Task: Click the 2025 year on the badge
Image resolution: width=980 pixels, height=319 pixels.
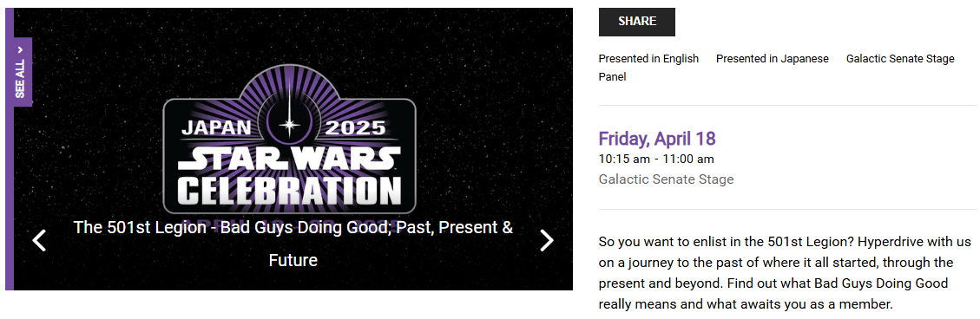Action: pos(358,128)
